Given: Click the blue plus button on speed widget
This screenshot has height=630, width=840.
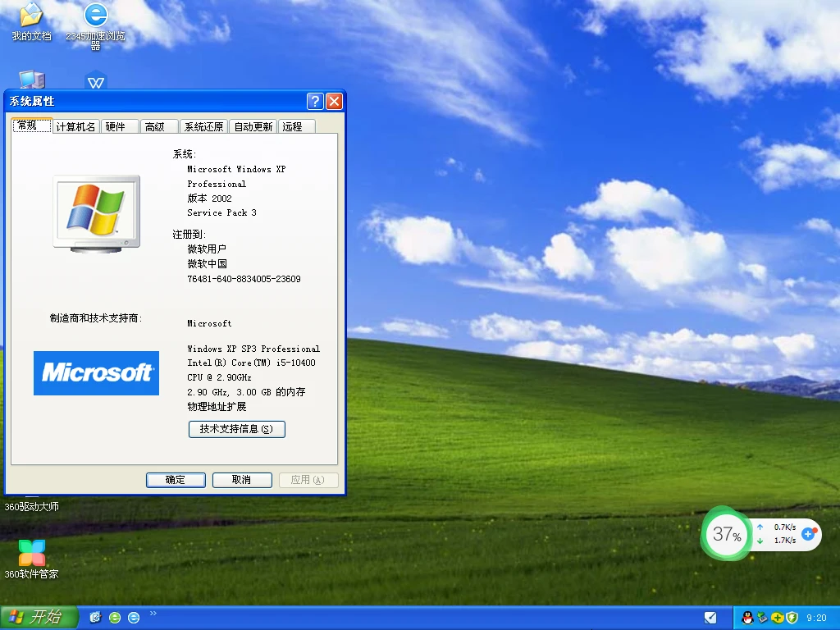Looking at the screenshot, I should pos(808,533).
